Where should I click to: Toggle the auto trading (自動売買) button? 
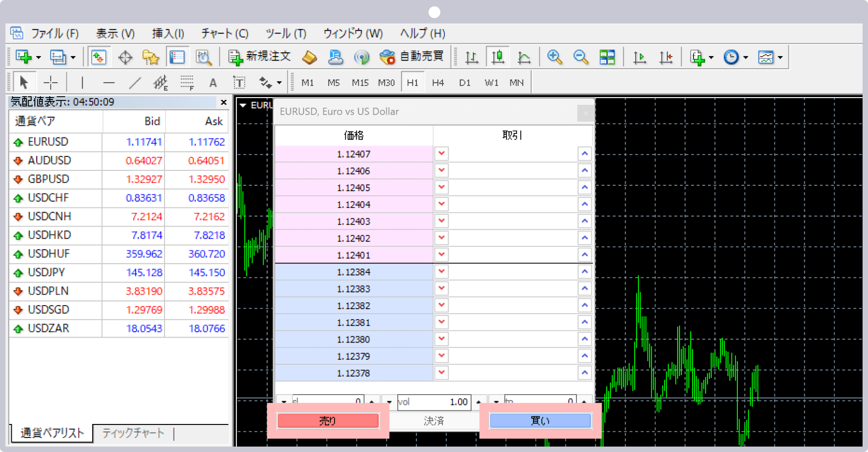click(411, 57)
